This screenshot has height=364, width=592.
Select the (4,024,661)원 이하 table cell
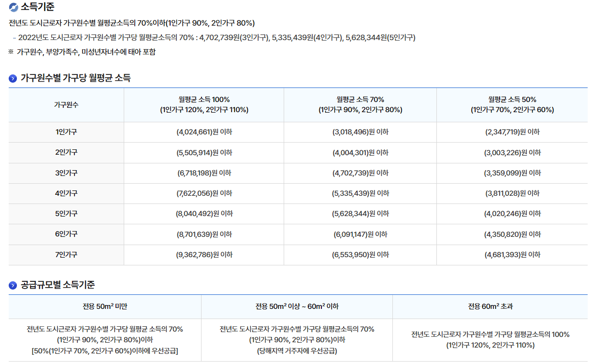coord(204,132)
